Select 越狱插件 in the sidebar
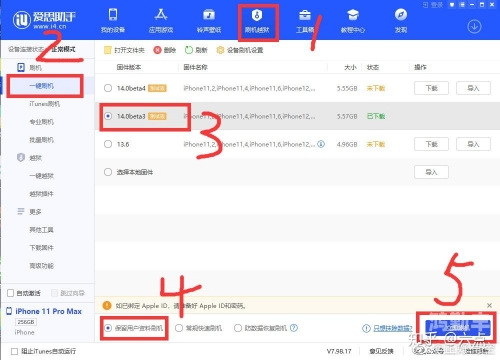The image size is (500, 360). [x=42, y=194]
